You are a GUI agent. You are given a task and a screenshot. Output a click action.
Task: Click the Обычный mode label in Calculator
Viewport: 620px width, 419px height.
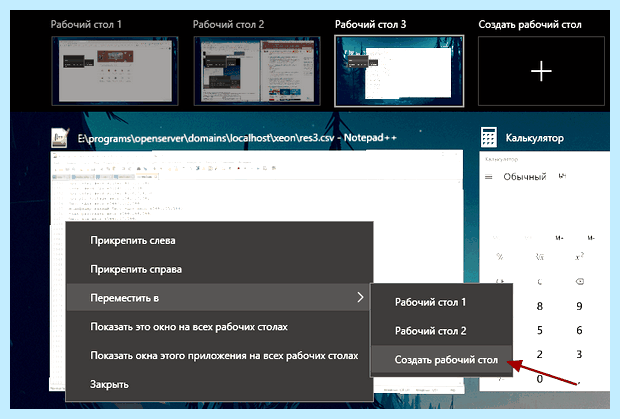click(524, 177)
